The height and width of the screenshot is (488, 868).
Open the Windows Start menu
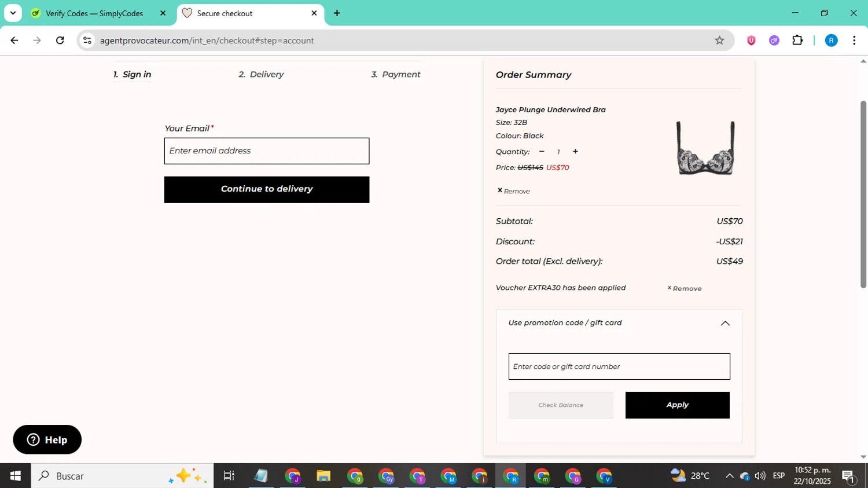16,476
